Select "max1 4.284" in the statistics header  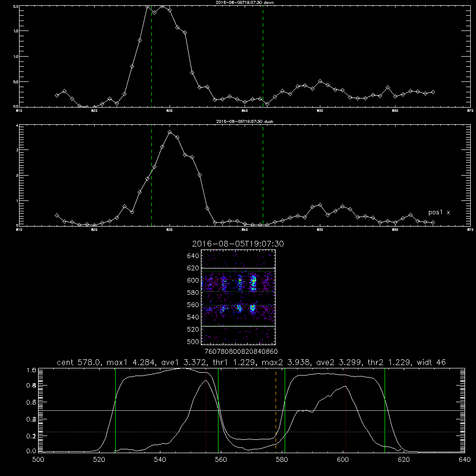pyautogui.click(x=130, y=362)
